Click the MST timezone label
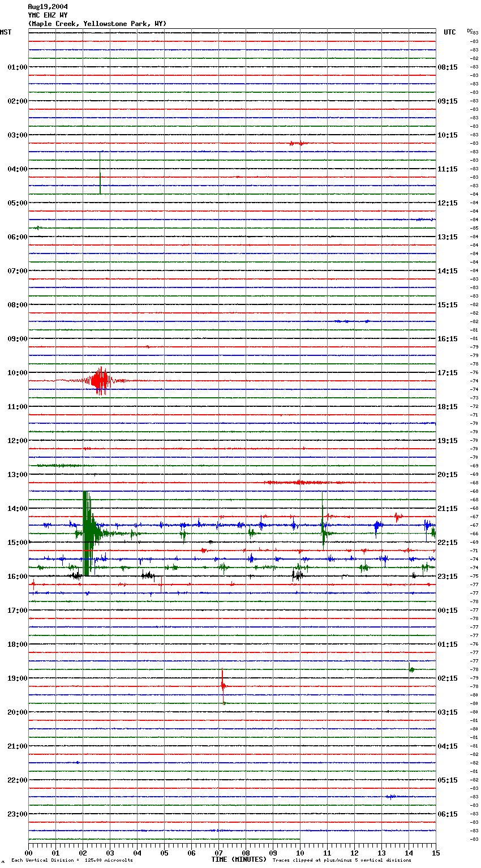The width and height of the screenshot is (481, 868). pos(6,32)
